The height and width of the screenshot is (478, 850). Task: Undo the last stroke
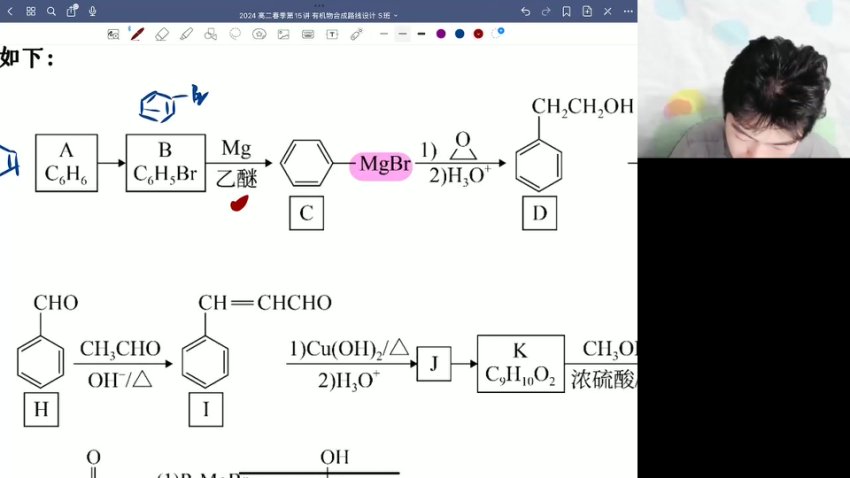pyautogui.click(x=525, y=11)
